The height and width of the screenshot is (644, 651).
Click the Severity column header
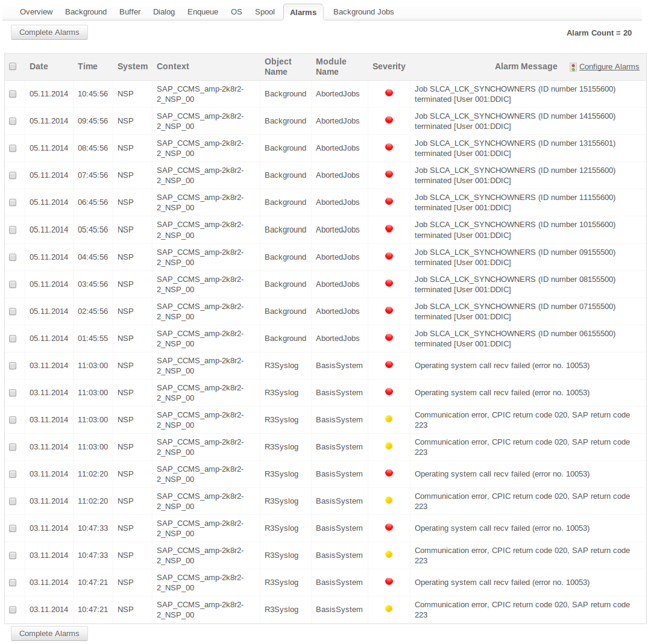point(389,67)
